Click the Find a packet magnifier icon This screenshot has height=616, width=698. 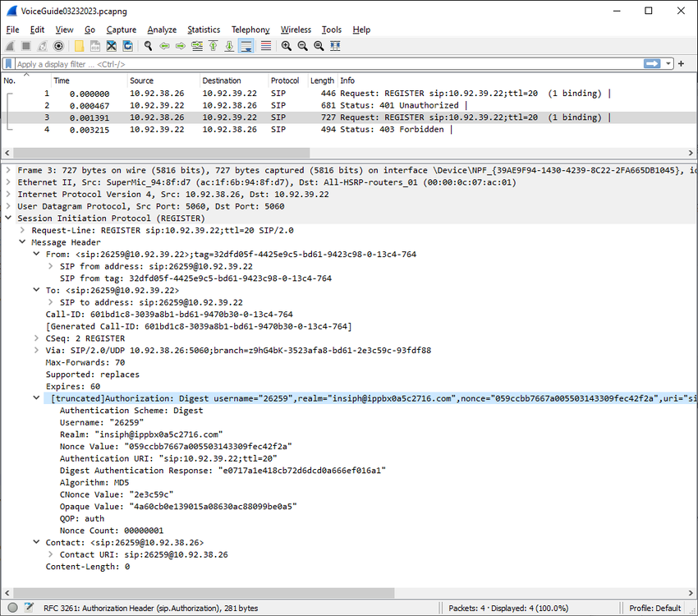(149, 46)
